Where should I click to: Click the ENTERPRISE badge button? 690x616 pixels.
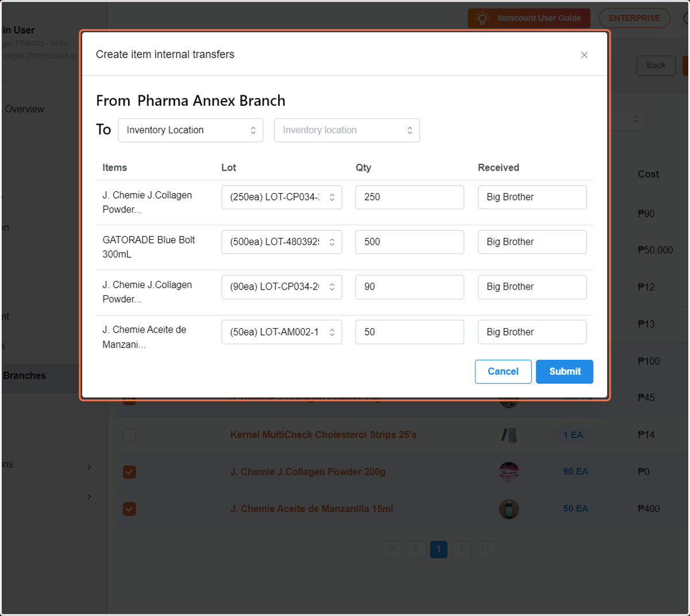click(634, 18)
